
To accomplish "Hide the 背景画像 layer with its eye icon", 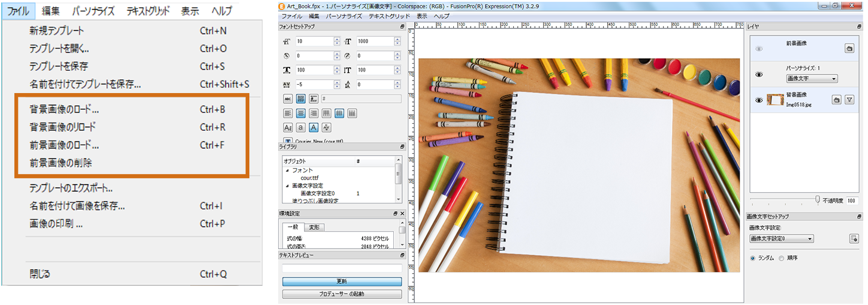I will coord(759,100).
